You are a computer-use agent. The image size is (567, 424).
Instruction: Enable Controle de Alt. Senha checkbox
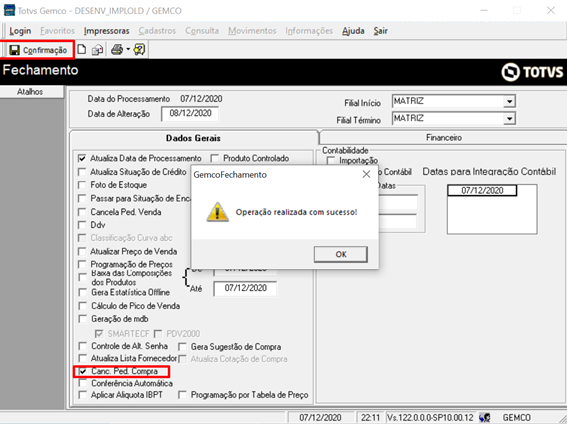tap(83, 346)
